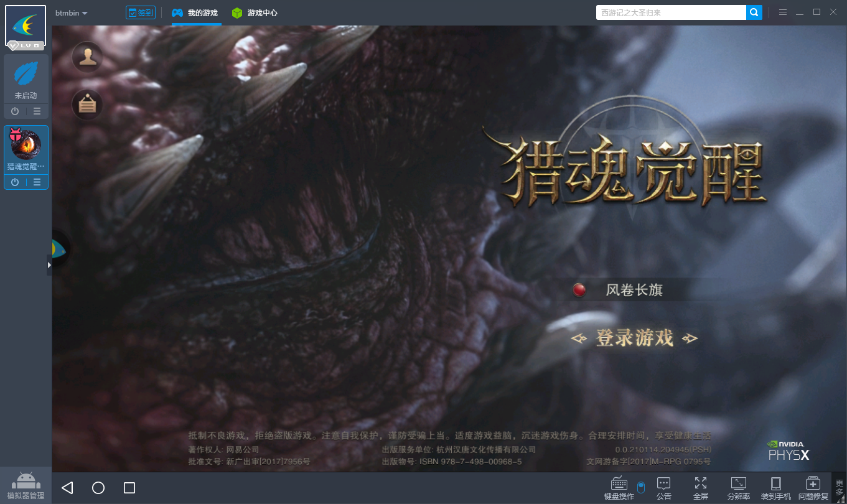Open the 公告 announcements
Image resolution: width=847 pixels, height=504 pixels.
click(x=664, y=488)
